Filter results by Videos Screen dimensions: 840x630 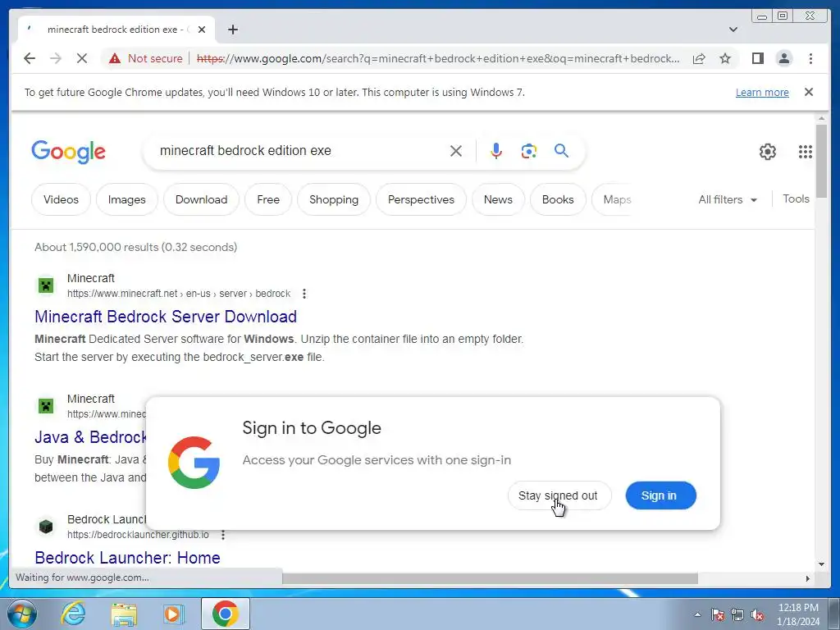(x=61, y=199)
